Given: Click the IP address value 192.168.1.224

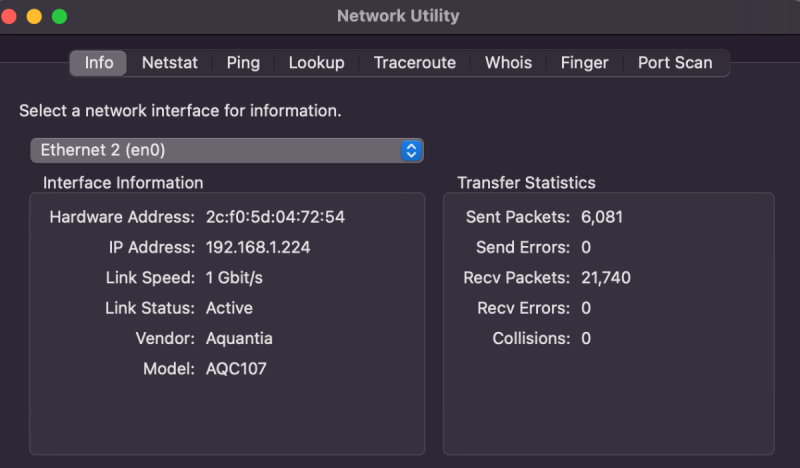Looking at the screenshot, I should pyautogui.click(x=258, y=247).
